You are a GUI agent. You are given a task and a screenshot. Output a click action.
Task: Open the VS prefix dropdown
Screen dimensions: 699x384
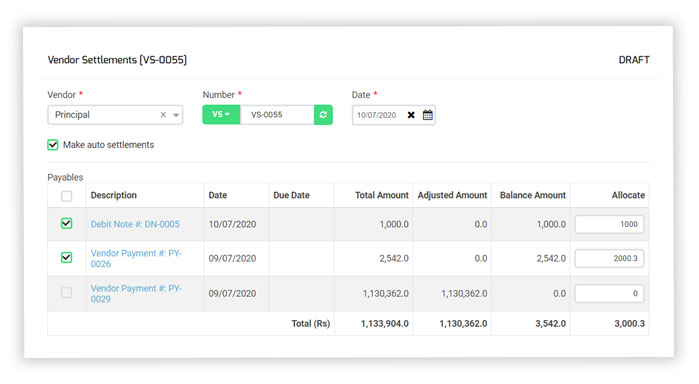221,115
